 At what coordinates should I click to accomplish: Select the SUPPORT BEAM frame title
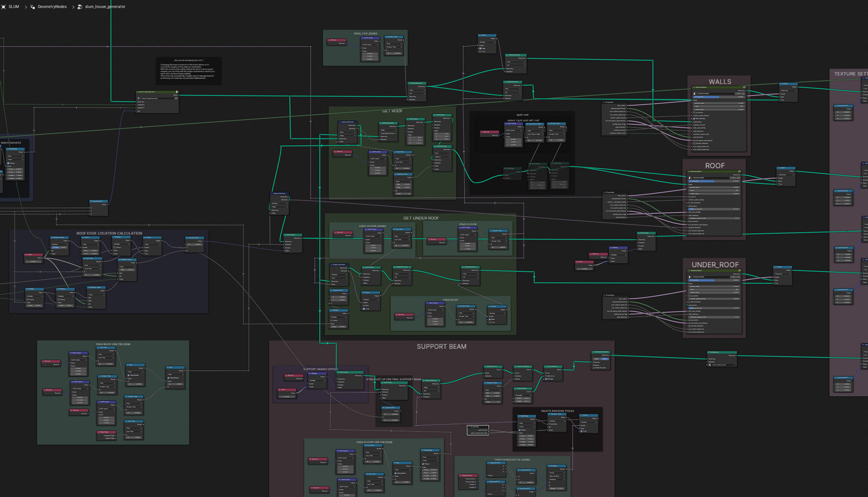pyautogui.click(x=441, y=346)
